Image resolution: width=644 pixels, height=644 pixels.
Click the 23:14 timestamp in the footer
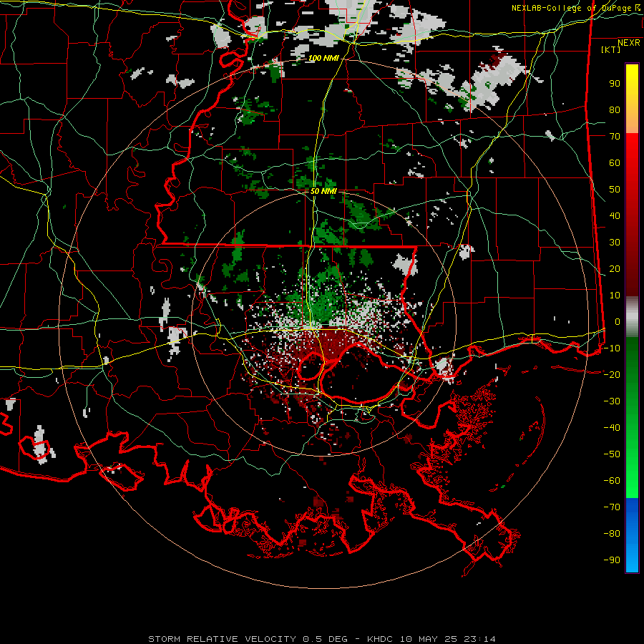click(479, 639)
